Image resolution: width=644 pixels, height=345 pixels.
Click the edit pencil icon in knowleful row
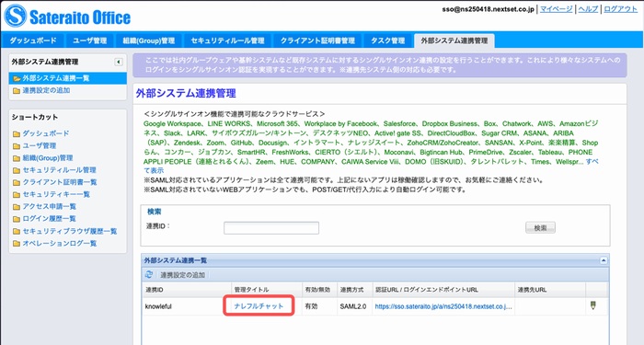click(592, 305)
